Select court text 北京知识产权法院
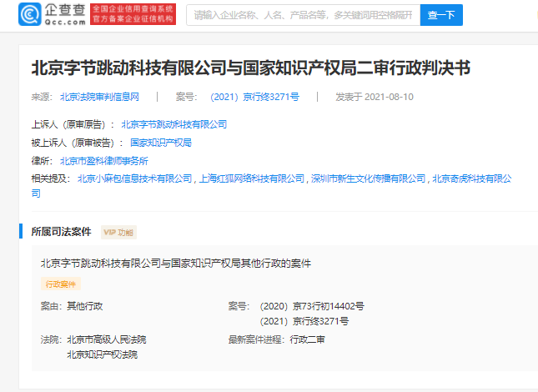538x392 pixels. [x=103, y=354]
